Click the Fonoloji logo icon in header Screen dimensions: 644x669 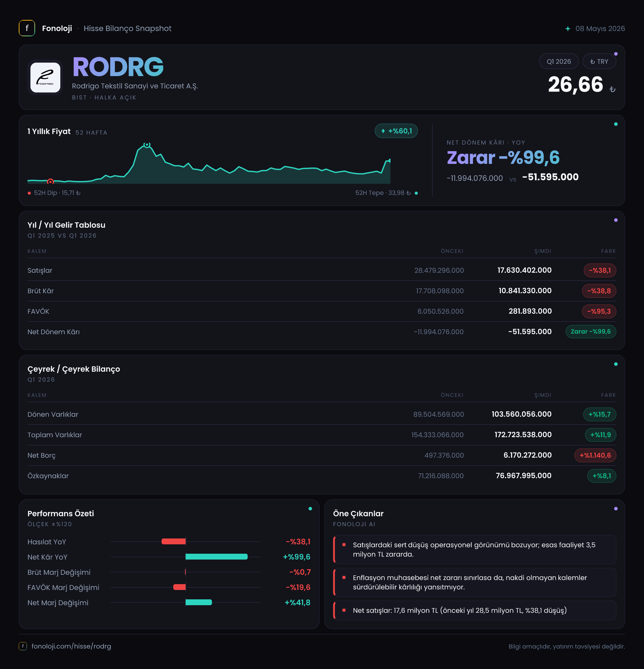(27, 28)
